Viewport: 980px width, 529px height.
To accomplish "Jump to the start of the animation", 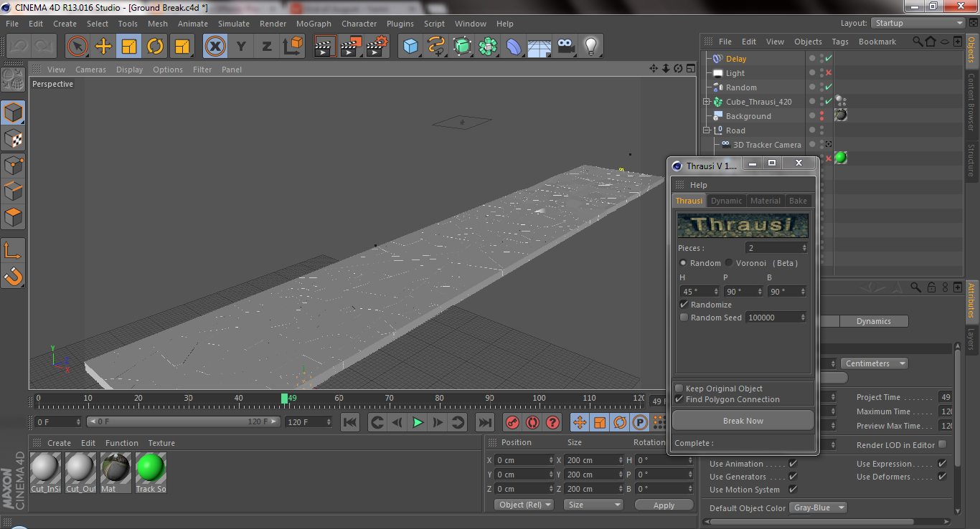I will pyautogui.click(x=350, y=422).
